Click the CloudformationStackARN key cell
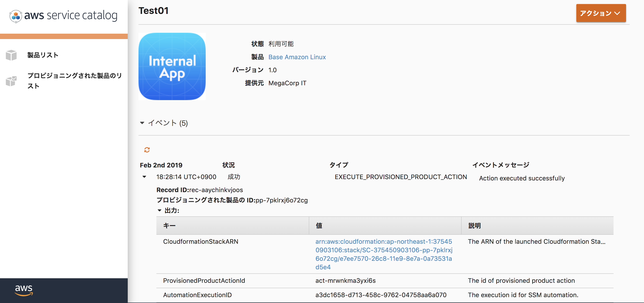The width and height of the screenshot is (644, 303). 201,242
